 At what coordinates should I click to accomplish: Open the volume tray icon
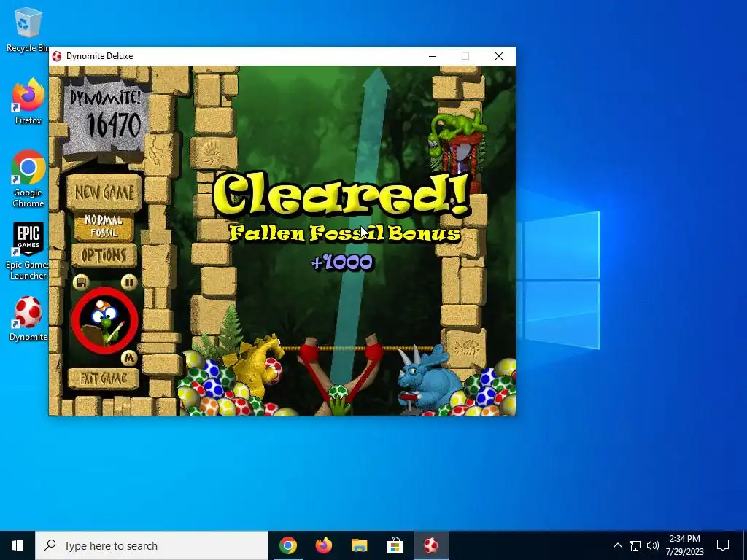coord(653,545)
